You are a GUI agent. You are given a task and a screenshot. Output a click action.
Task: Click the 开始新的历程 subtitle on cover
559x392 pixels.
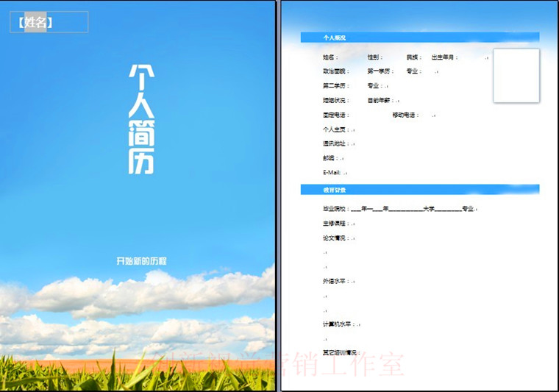pos(141,261)
